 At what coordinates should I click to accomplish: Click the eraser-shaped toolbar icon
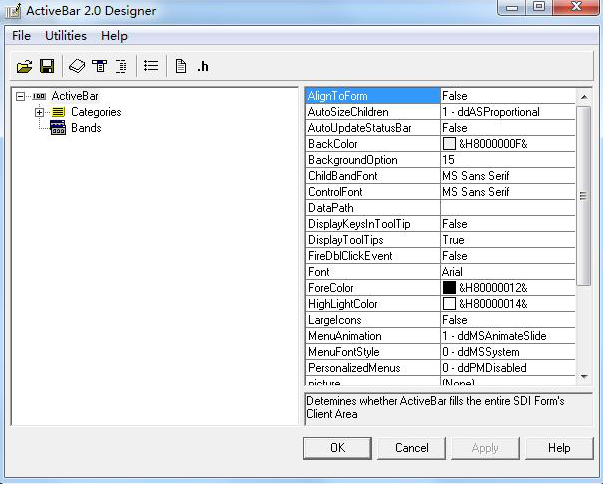77,66
